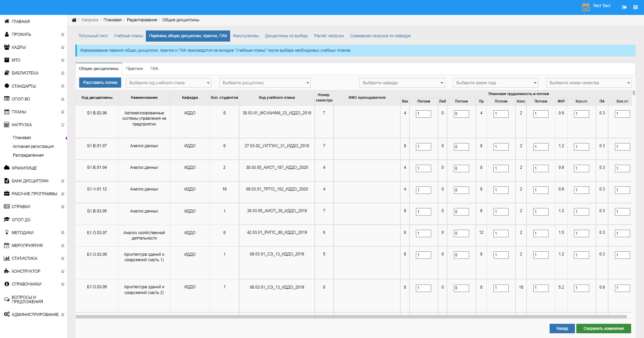Click the Назад button
The image size is (644, 338).
pos(562,329)
